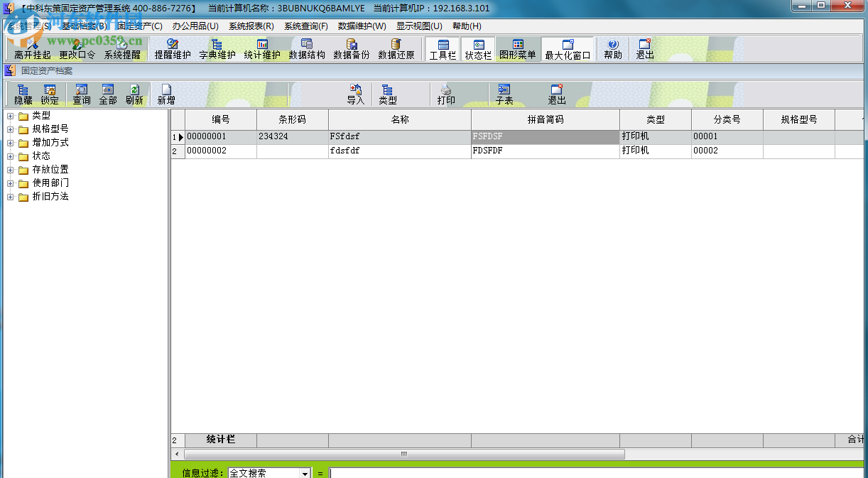Click 数据备份 data backup icon
The height and width of the screenshot is (478, 868).
(x=352, y=49)
